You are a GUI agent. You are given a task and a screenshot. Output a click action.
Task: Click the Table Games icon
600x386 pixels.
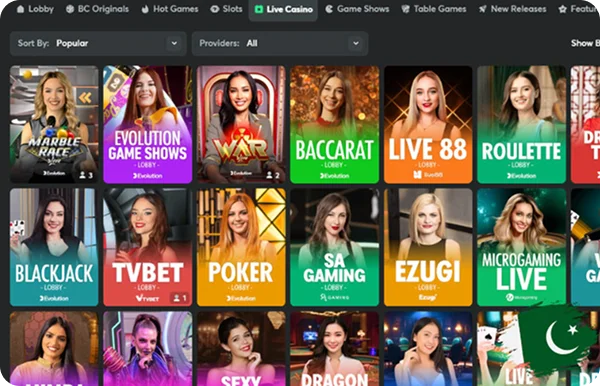(406, 9)
